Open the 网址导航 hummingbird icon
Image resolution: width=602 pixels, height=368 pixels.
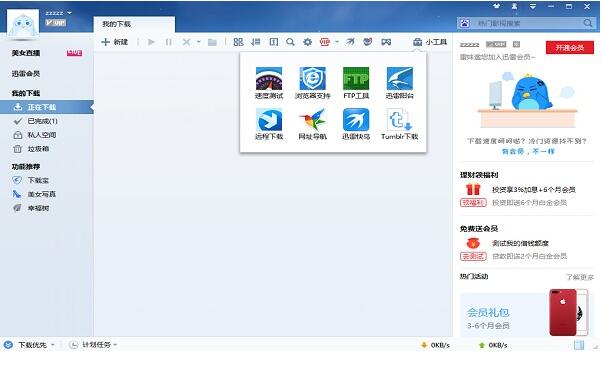coord(313,124)
